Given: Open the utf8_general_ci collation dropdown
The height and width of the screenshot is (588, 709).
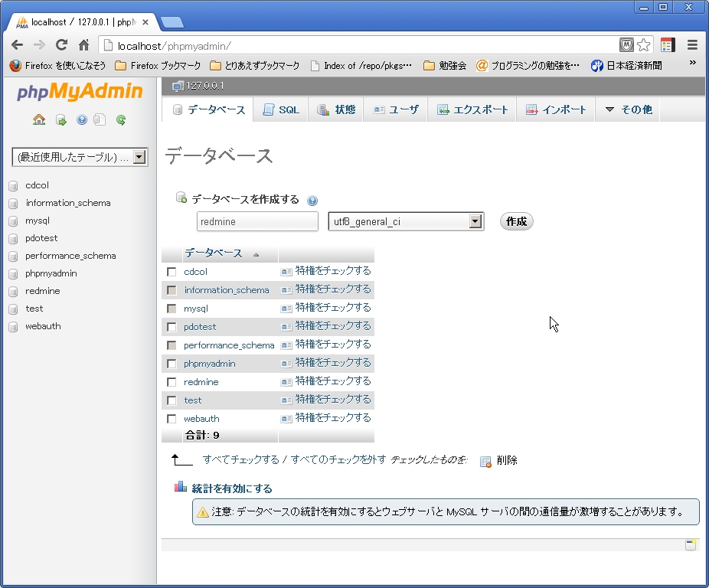Looking at the screenshot, I should [406, 221].
